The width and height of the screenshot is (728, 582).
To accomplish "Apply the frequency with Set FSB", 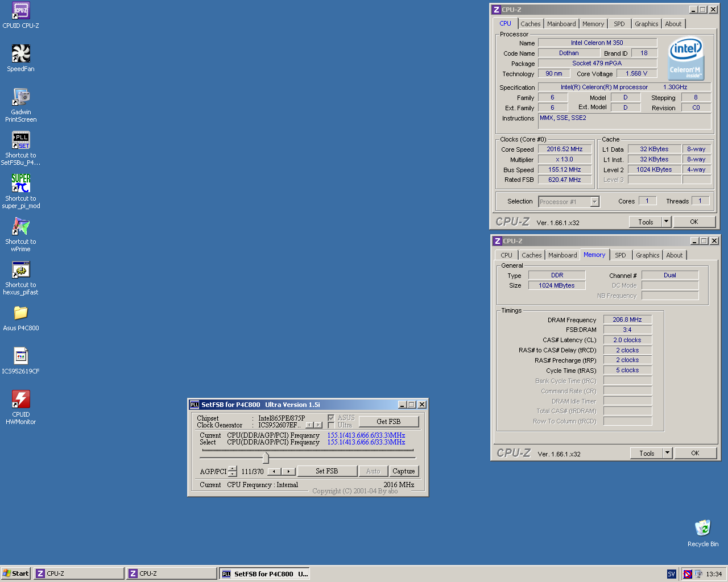I will point(326,471).
